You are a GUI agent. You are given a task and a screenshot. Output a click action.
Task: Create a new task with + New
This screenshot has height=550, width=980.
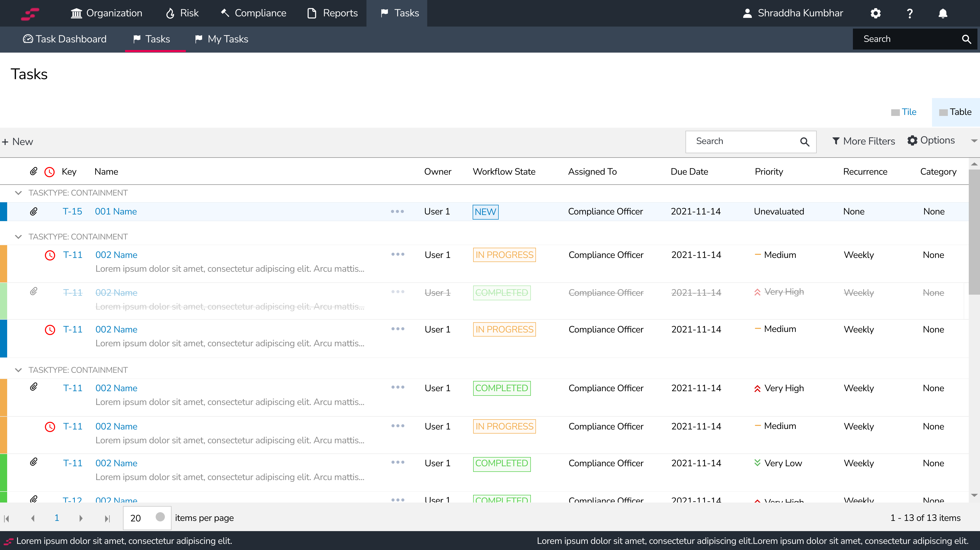tap(18, 142)
